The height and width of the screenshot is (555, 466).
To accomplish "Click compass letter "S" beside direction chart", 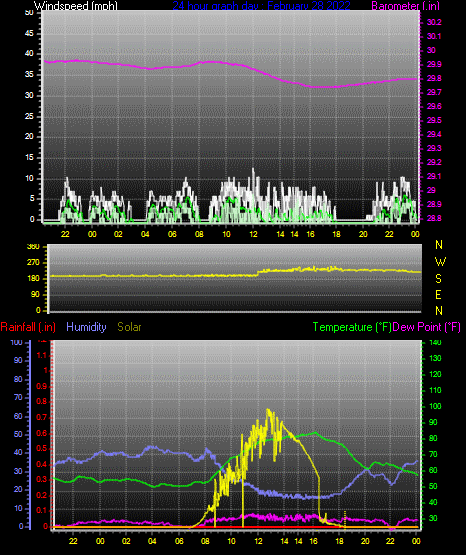I will 438,279.
